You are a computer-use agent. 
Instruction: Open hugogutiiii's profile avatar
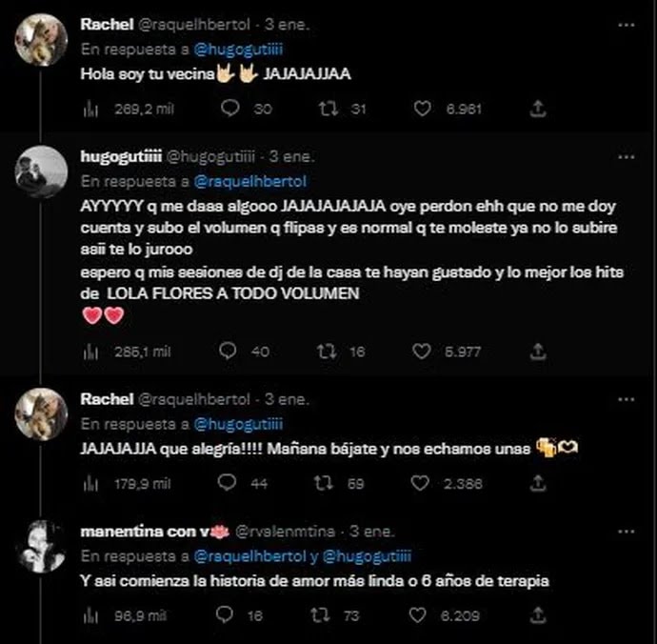click(x=41, y=171)
